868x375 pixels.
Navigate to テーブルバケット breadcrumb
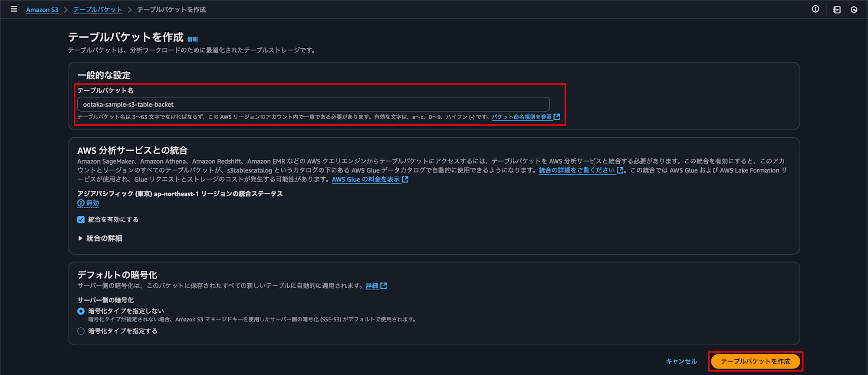coord(98,10)
